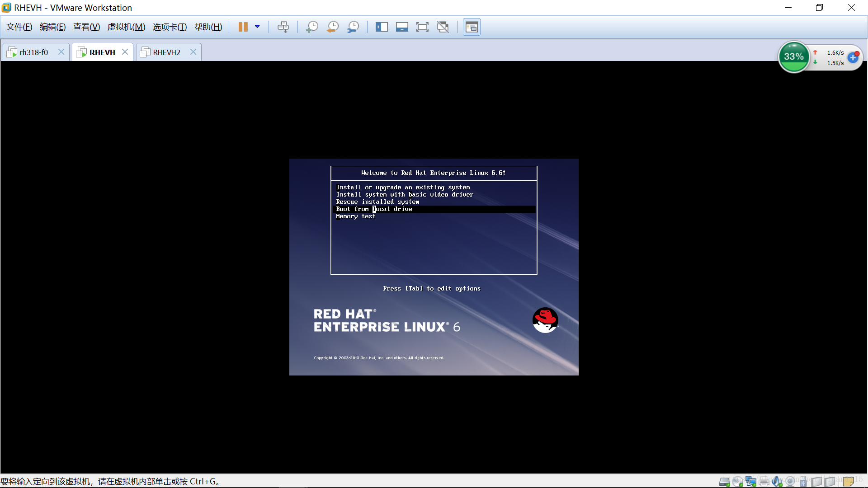Open the 文件(F) menu
This screenshot has height=488, width=868.
click(19, 27)
